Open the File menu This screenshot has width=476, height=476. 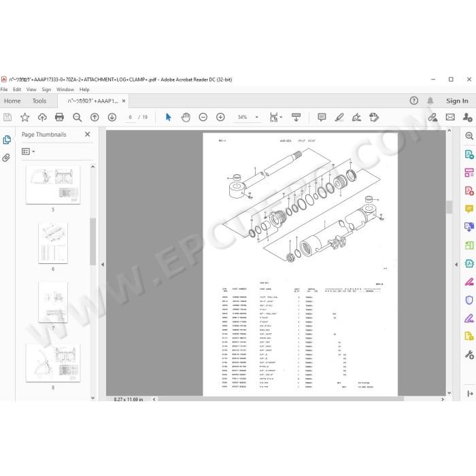(4, 89)
